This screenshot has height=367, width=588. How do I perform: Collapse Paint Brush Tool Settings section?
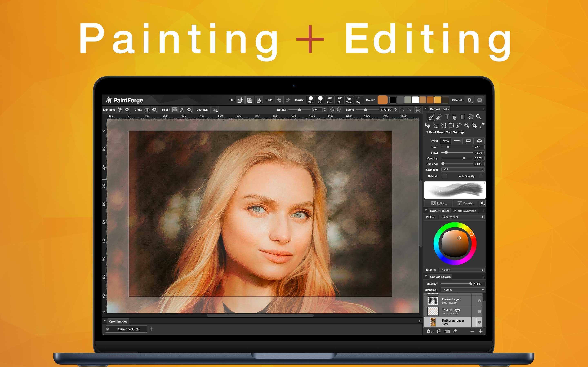point(427,132)
